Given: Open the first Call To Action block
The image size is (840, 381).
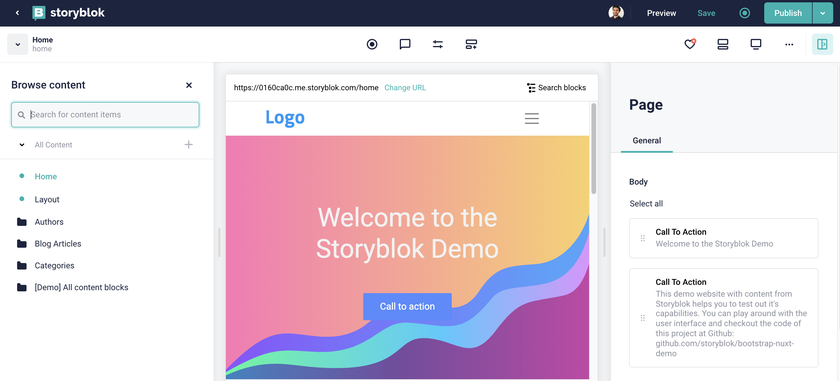Looking at the screenshot, I should pyautogui.click(x=724, y=238).
